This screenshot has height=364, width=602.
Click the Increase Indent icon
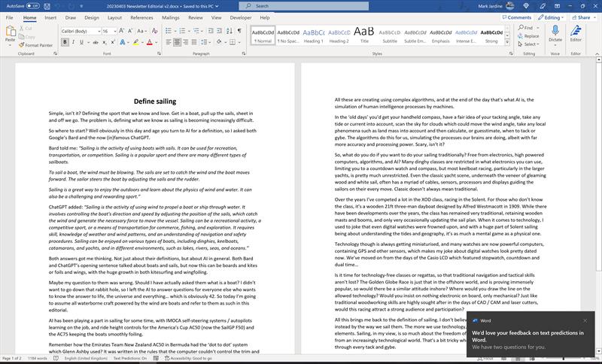point(219,31)
